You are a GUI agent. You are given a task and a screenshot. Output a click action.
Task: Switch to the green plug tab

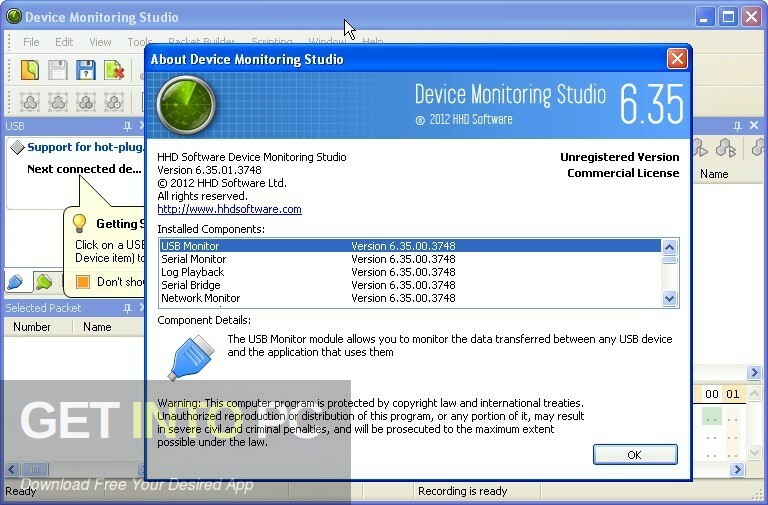tap(44, 282)
